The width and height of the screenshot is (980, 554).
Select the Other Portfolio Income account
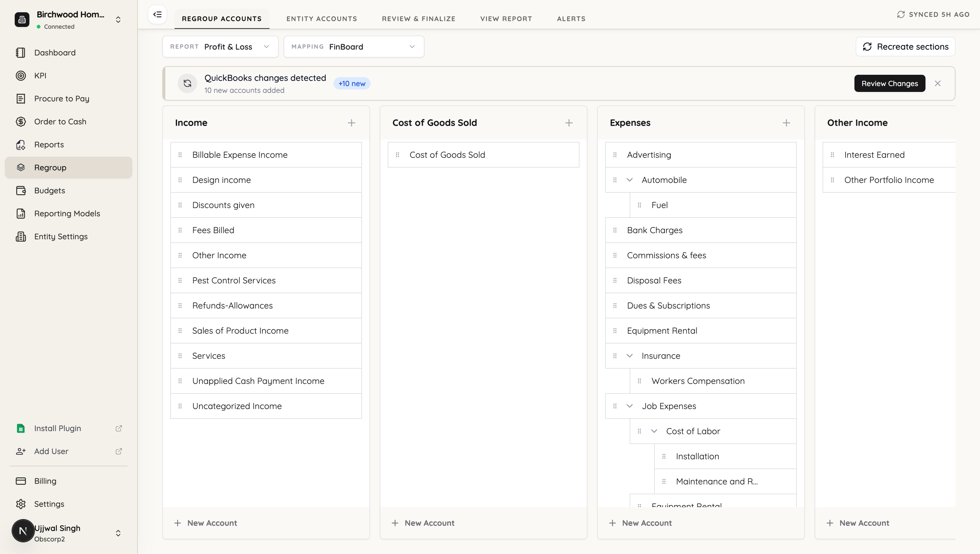[x=889, y=180]
